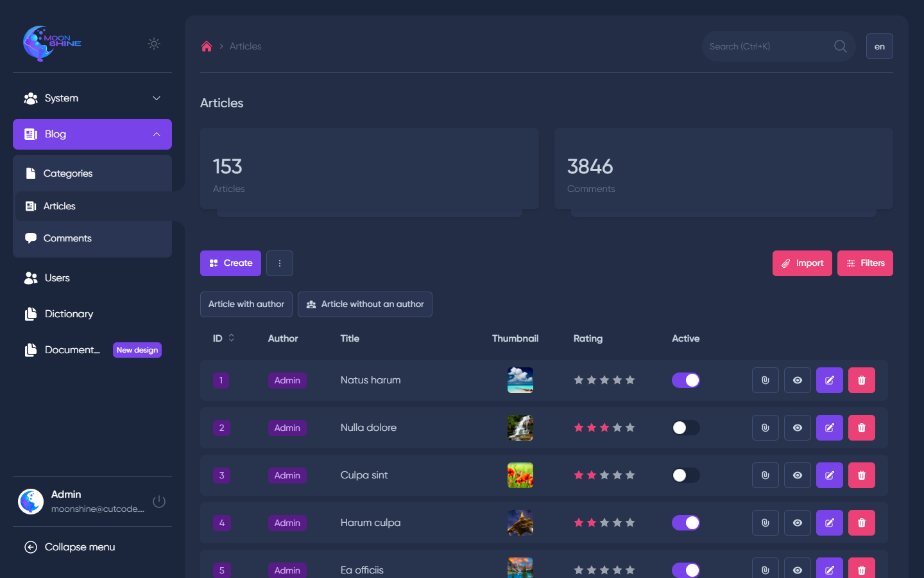924x578 pixels.
Task: Disable the Active toggle for Natus harum
Action: tap(685, 380)
